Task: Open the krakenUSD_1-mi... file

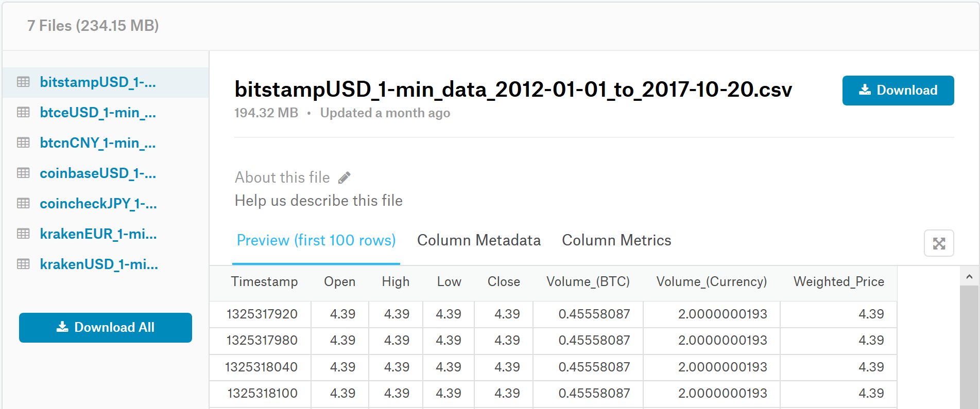Action: [99, 264]
